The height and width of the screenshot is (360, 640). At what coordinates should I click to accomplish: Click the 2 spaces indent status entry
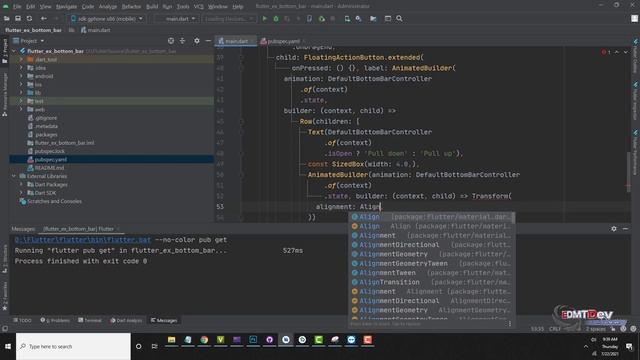tap(596, 329)
